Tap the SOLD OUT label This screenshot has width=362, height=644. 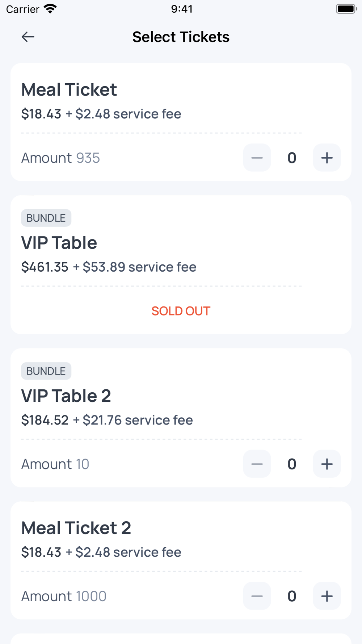point(181,311)
